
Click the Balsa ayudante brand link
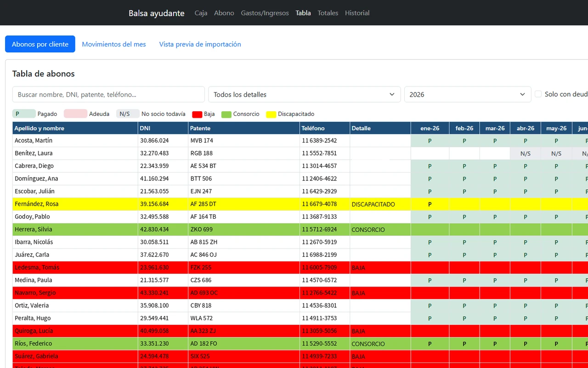[157, 13]
